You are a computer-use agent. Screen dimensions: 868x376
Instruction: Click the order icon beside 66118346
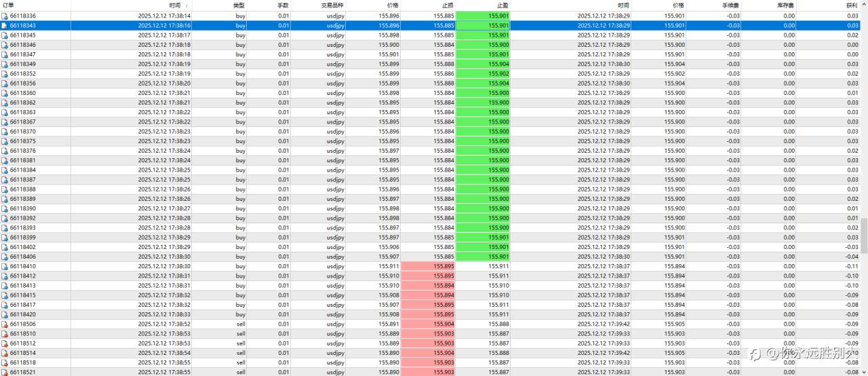click(x=5, y=45)
